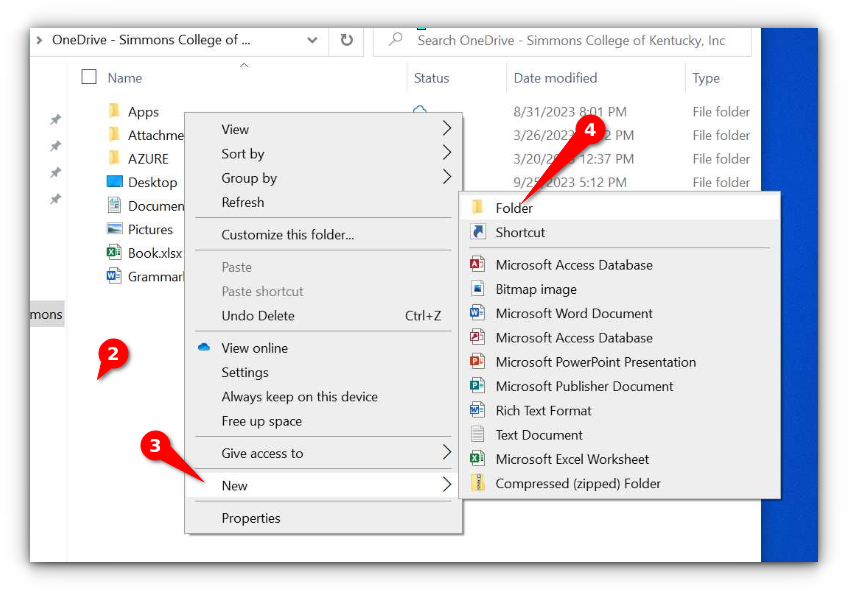Click the PowerPoint Presentation icon

coord(478,361)
